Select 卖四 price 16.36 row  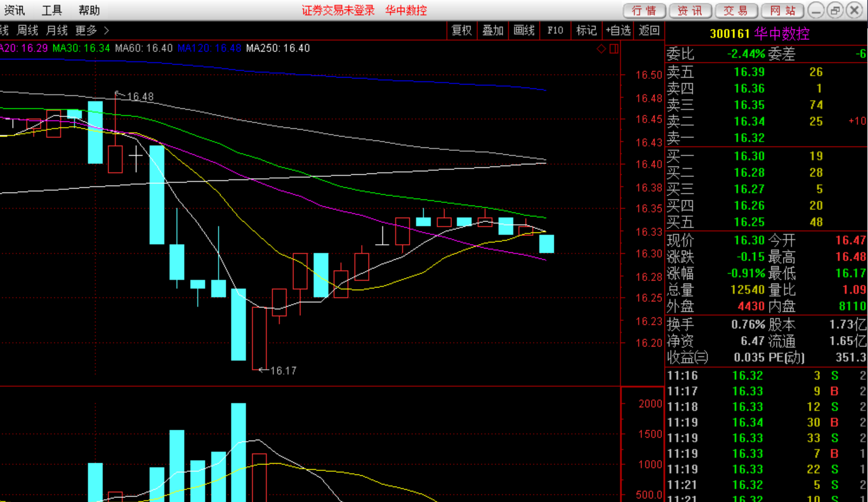(766, 88)
